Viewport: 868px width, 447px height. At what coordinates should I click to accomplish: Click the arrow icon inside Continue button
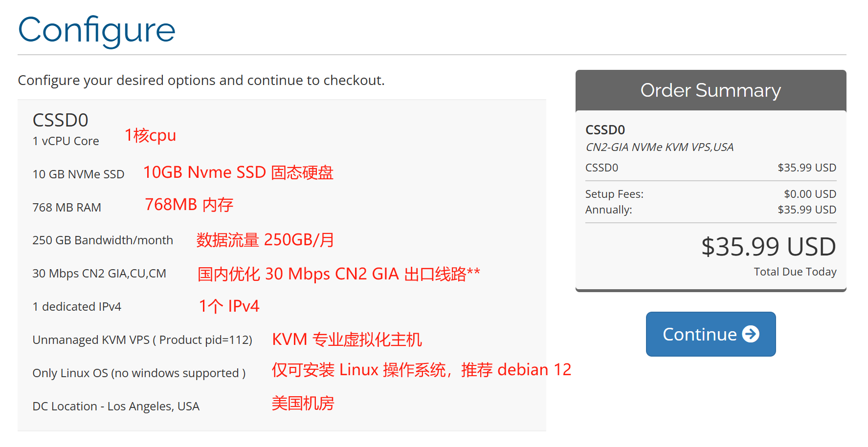pos(751,334)
